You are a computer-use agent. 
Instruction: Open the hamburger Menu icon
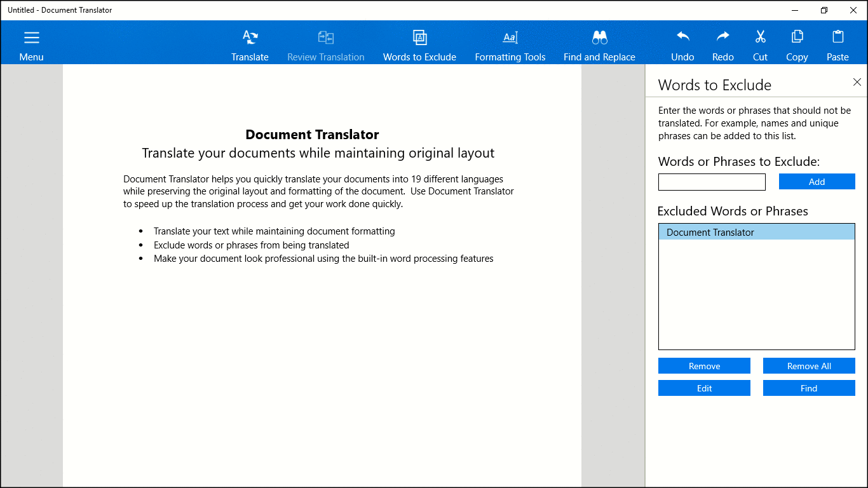point(31,38)
